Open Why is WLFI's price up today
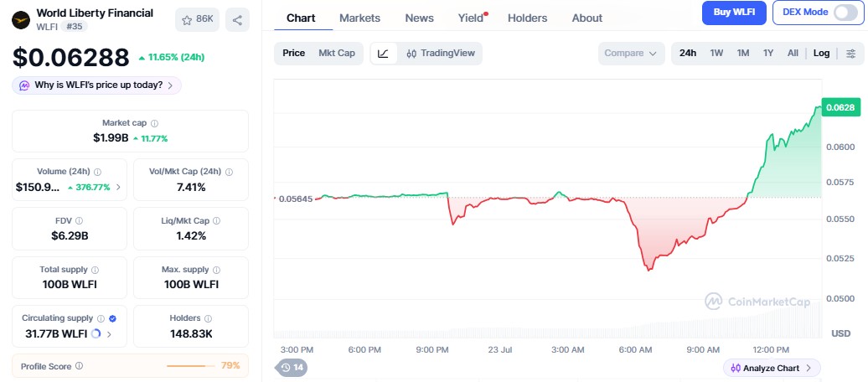868x382 pixels. point(97,85)
